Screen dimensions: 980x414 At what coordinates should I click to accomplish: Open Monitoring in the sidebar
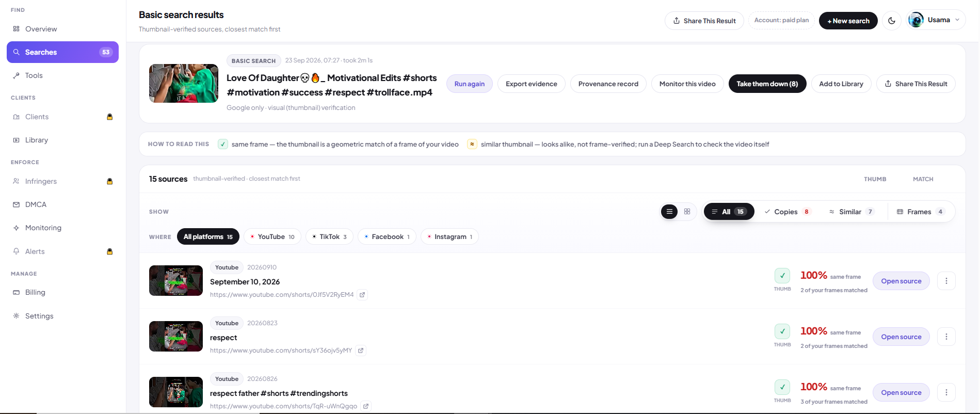coord(62,228)
